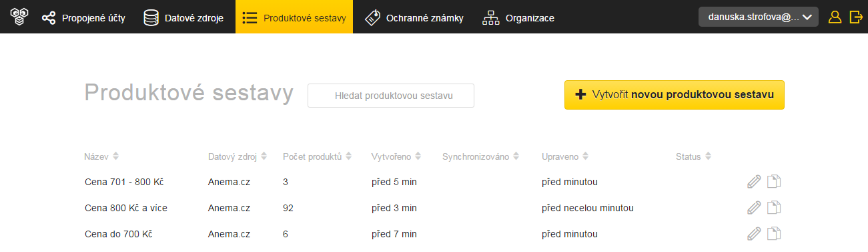868x252 pixels.
Task: Open the 'Cena 800 Kč a více' product set
Action: point(126,208)
